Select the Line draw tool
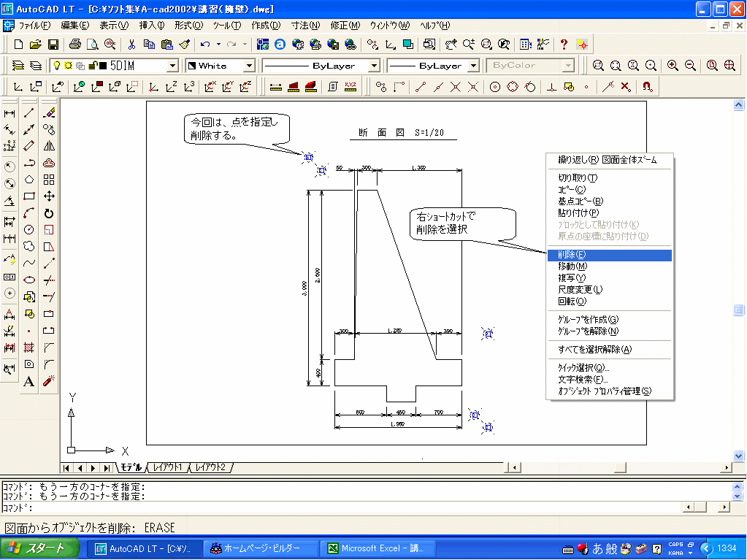 click(x=29, y=113)
